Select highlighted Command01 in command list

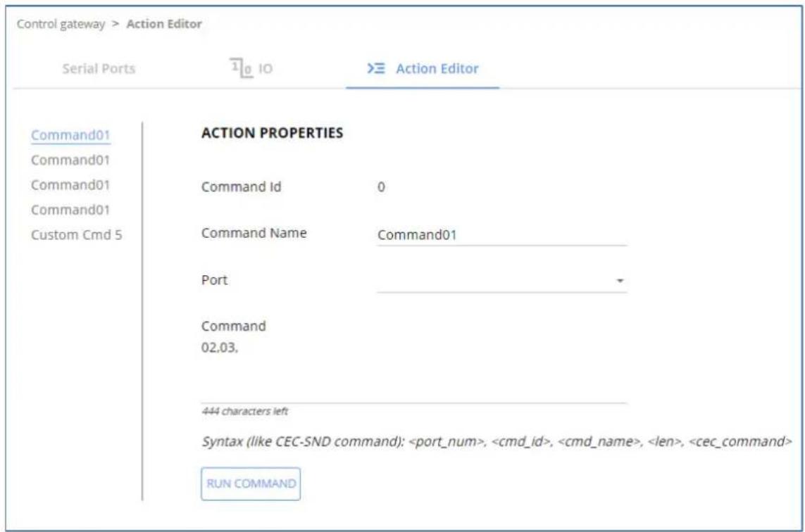(70, 135)
